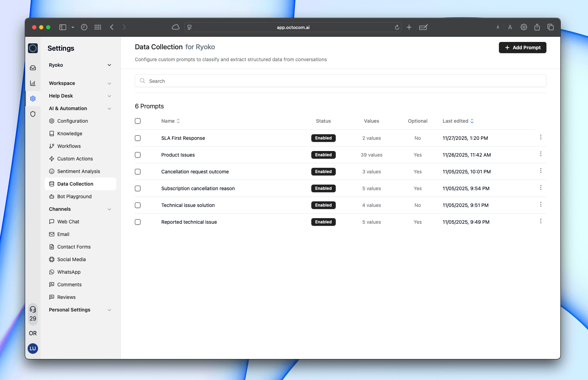Click the Add Prompt button

pyautogui.click(x=522, y=48)
